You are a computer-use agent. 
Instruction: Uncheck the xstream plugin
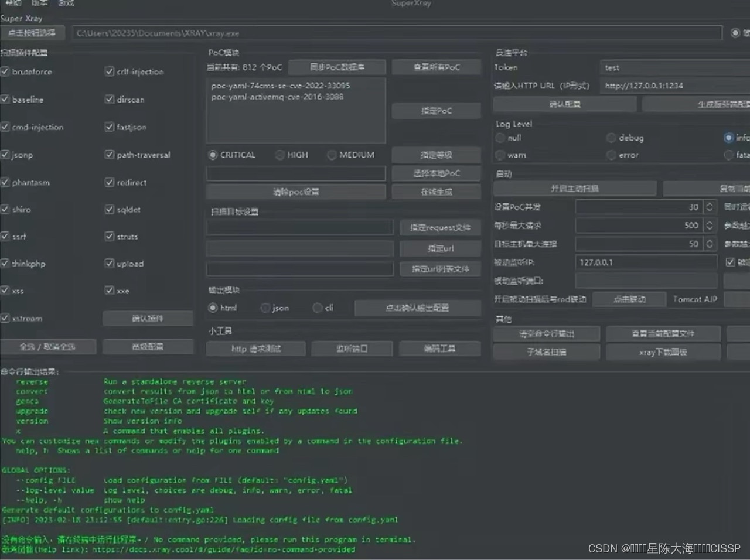tap(5, 318)
